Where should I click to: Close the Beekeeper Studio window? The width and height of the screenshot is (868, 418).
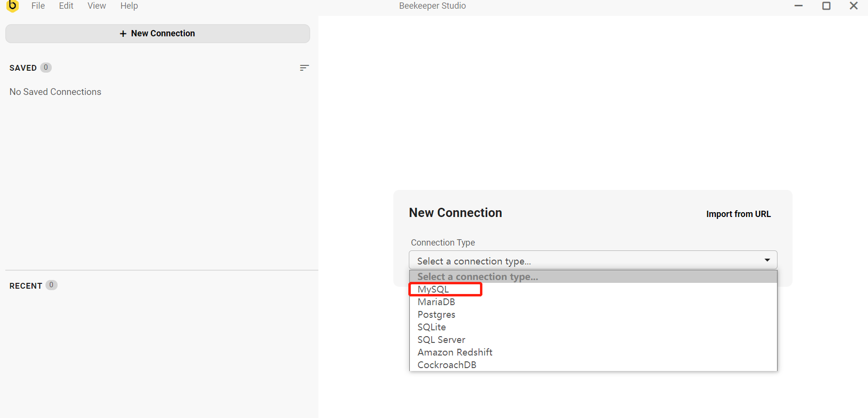[854, 6]
